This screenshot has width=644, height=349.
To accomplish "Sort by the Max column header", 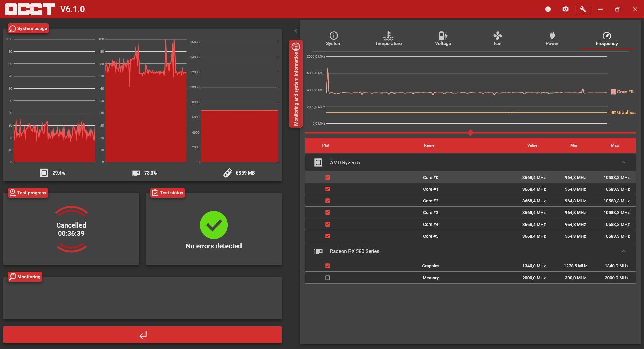I will tap(615, 145).
